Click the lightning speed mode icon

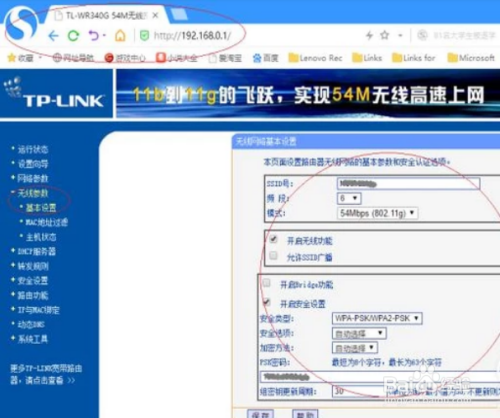pyautogui.click(x=369, y=35)
